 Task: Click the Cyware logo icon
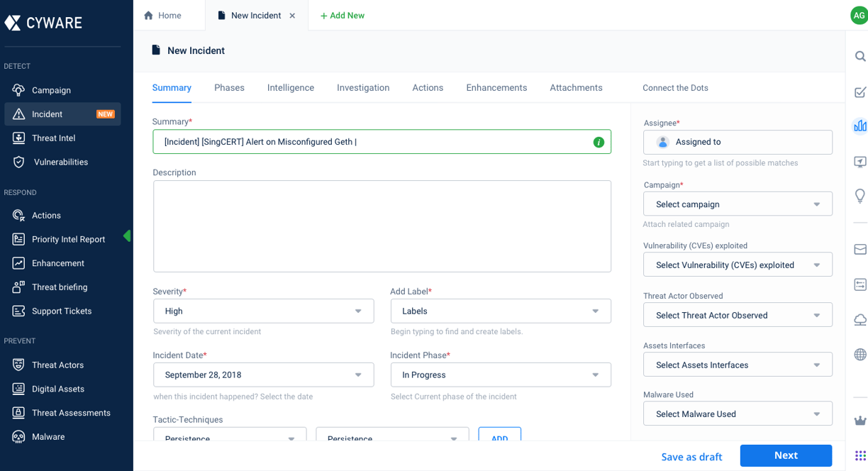[13, 23]
